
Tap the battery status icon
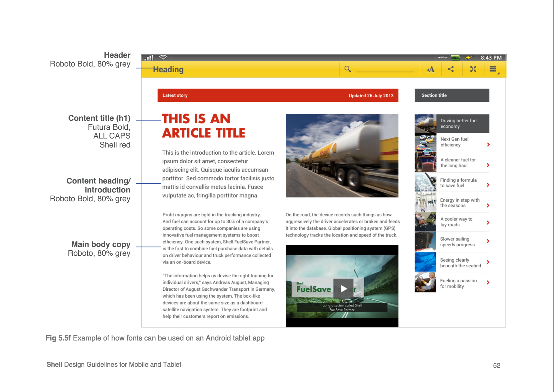(x=455, y=58)
